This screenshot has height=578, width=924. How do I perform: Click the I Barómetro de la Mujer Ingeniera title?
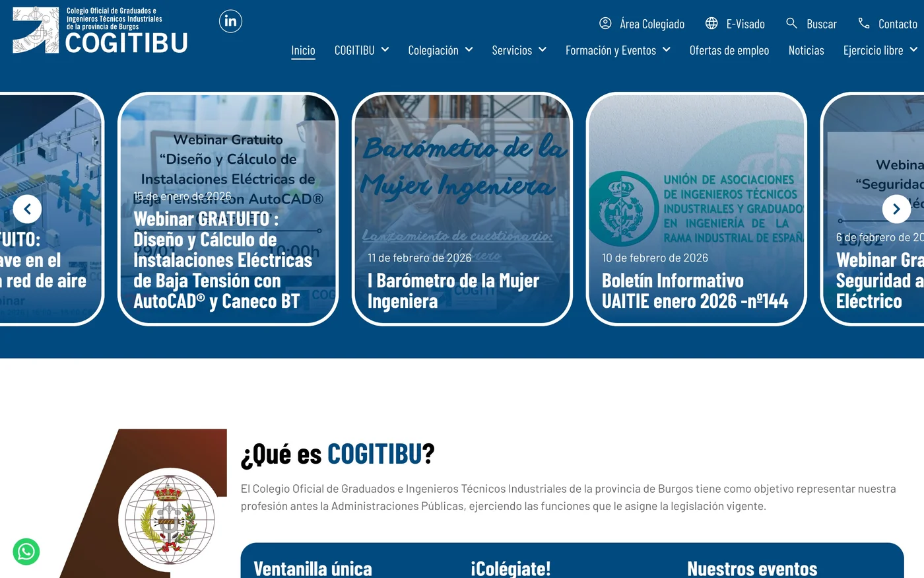453,291
